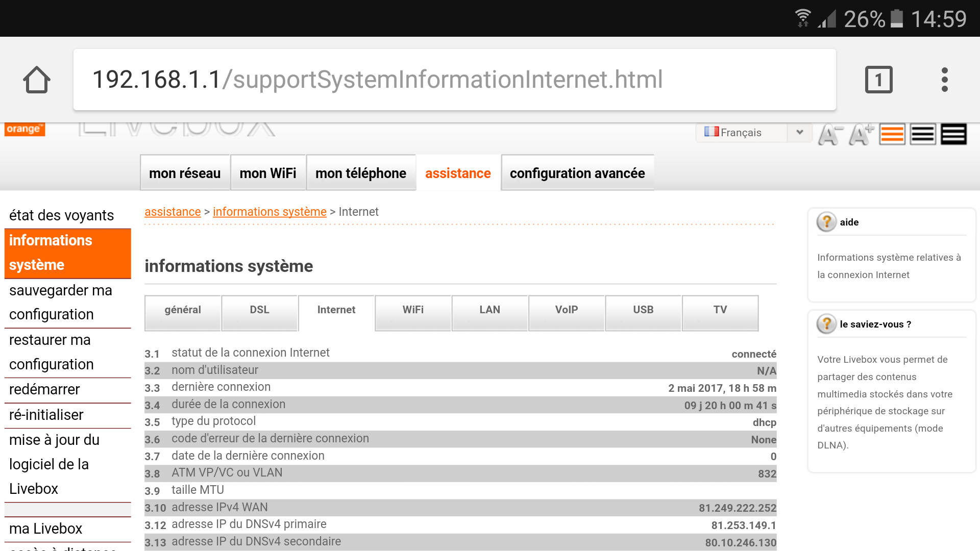The height and width of the screenshot is (551, 980).
Task: Click the orange logo in the top corner
Action: click(24, 129)
